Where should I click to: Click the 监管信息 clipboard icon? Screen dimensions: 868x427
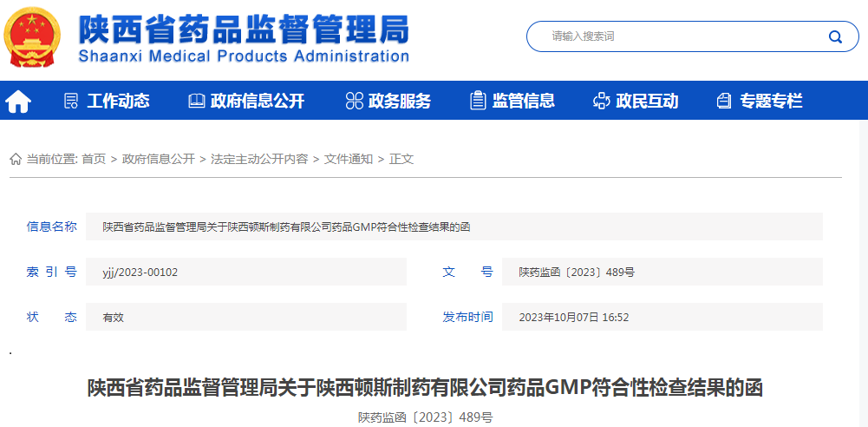click(478, 101)
